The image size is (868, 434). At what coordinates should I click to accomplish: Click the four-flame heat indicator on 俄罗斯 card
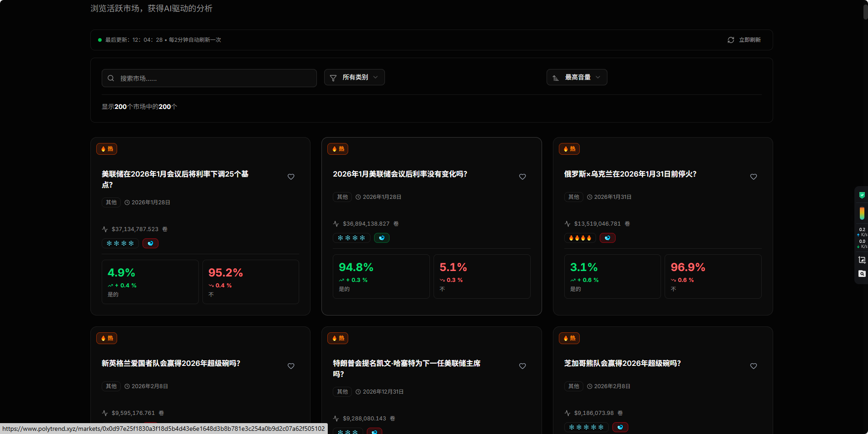[x=580, y=238]
